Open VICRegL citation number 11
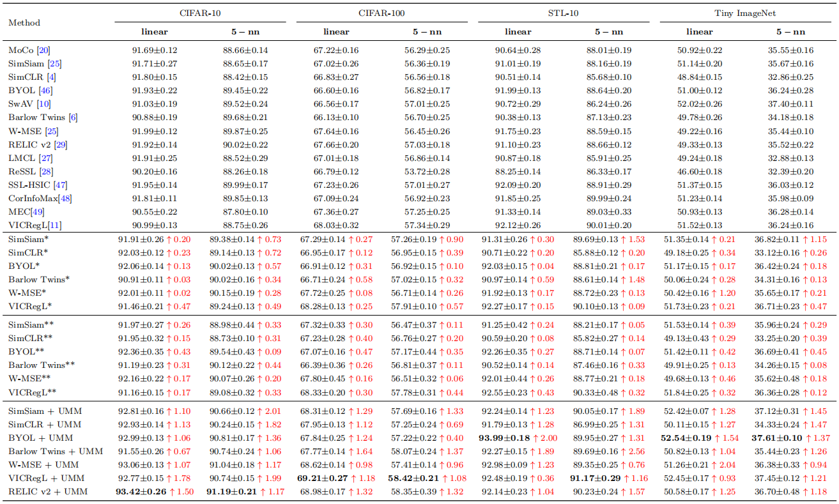This screenshot has height=504, width=839. (x=54, y=224)
